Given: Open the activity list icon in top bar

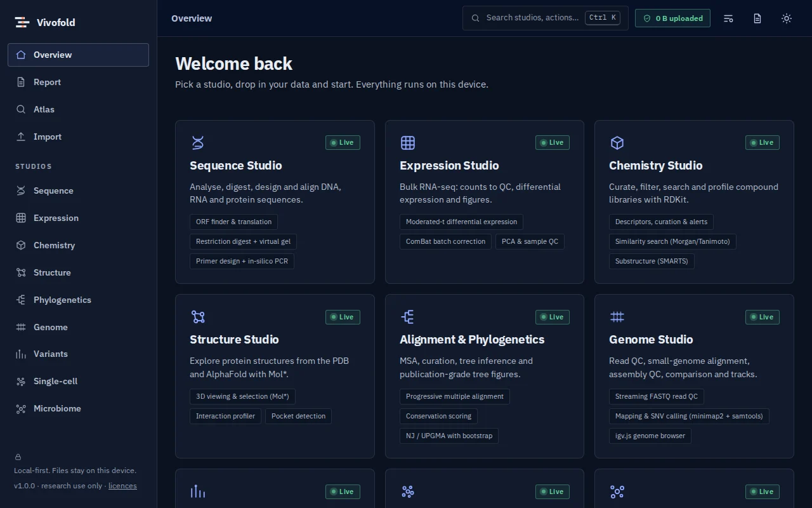Looking at the screenshot, I should coord(728,18).
